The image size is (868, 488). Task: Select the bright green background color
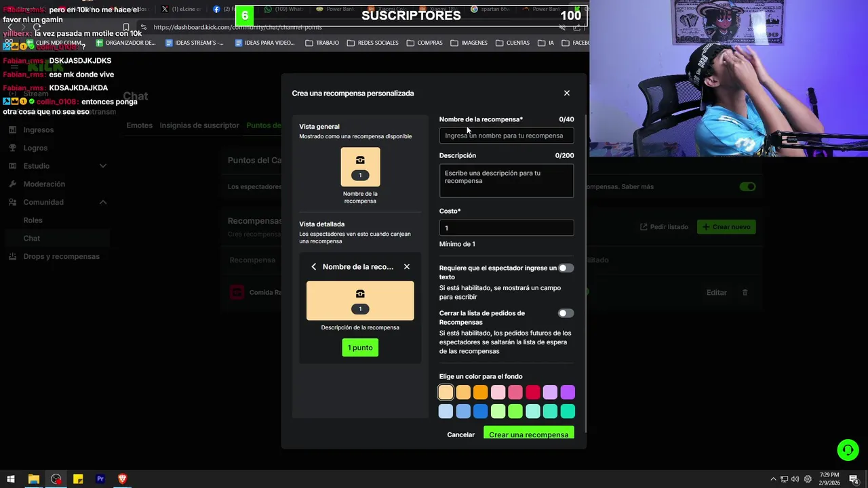(515, 411)
